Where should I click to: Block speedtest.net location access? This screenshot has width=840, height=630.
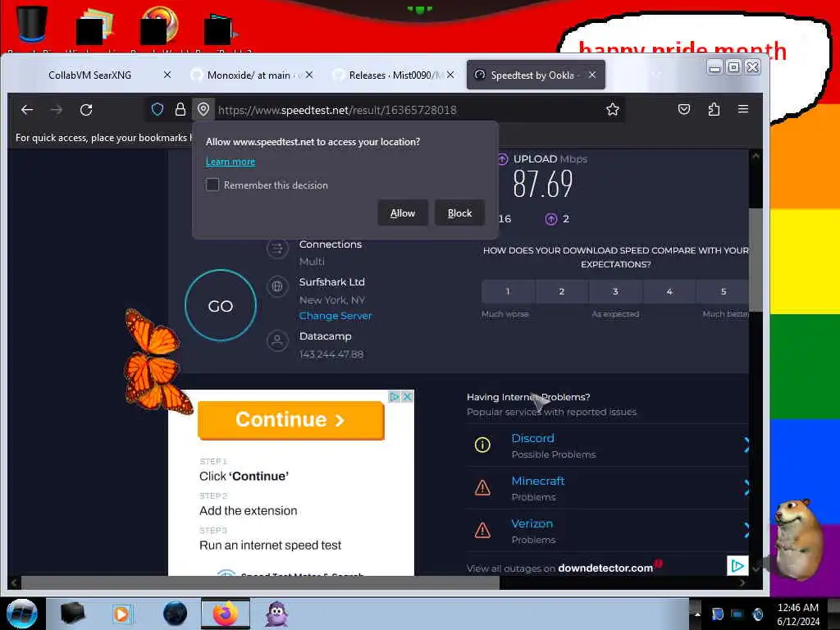click(459, 213)
